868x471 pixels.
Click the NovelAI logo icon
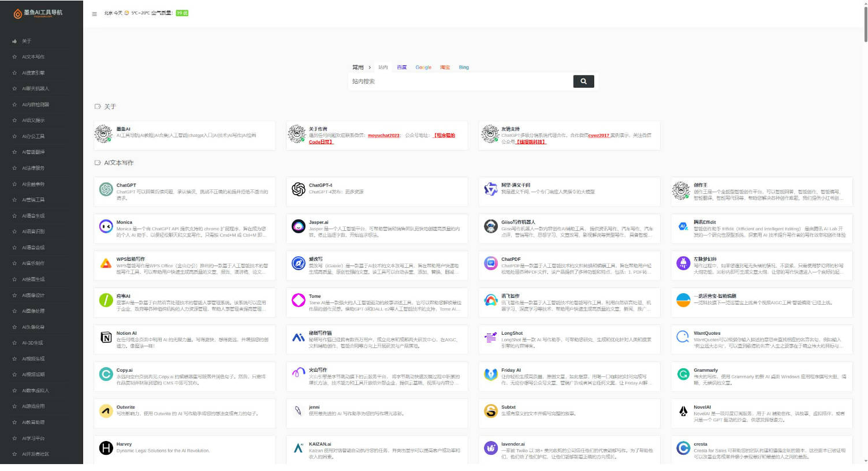(x=683, y=411)
